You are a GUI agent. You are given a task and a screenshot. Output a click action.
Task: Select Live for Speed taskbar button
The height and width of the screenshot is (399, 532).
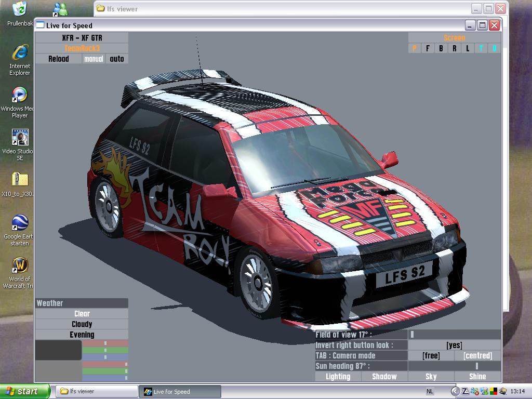tap(180, 391)
